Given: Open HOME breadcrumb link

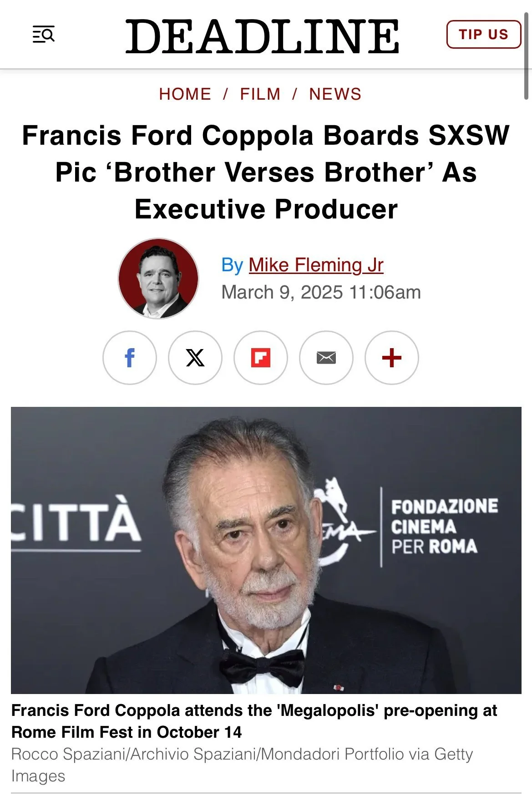Looking at the screenshot, I should [185, 94].
